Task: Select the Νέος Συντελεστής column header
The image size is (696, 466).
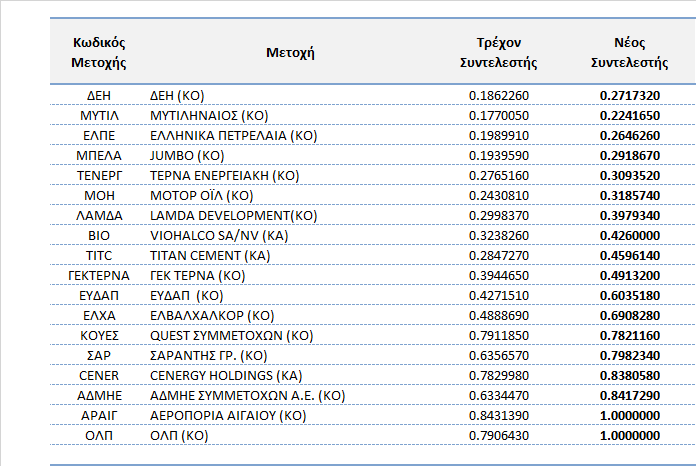Action: click(x=629, y=52)
